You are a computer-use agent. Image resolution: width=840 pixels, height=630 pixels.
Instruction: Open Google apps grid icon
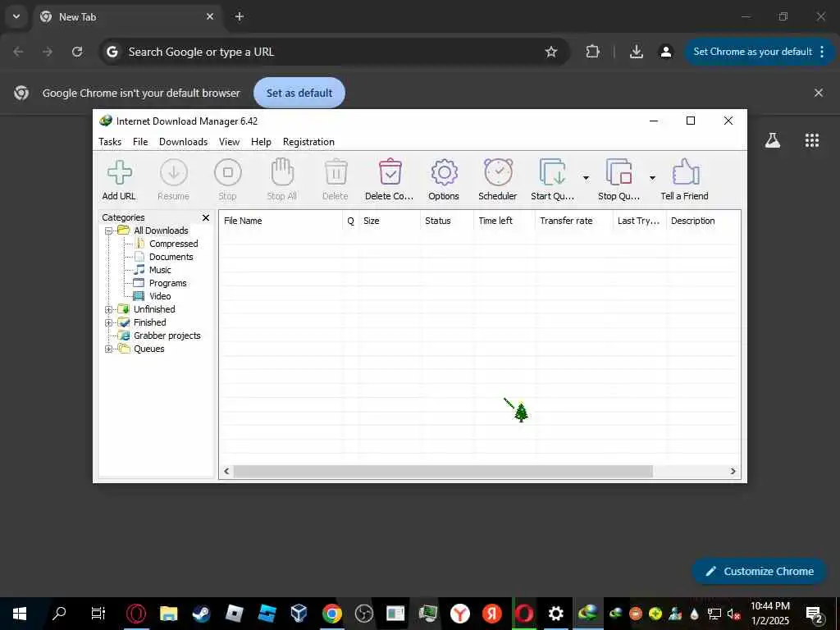(812, 140)
